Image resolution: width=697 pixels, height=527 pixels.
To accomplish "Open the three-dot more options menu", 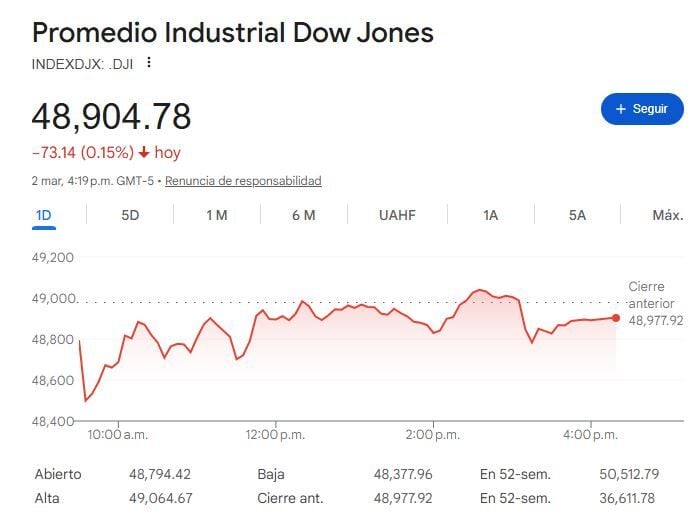I will point(149,62).
